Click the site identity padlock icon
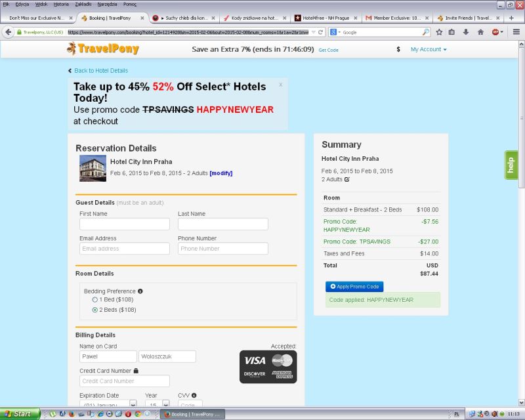This screenshot has height=420, width=525. tap(20, 32)
